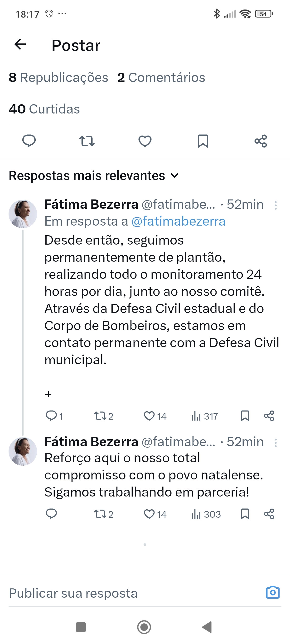View the 8 Republicações list
The height and width of the screenshot is (644, 290).
(58, 77)
